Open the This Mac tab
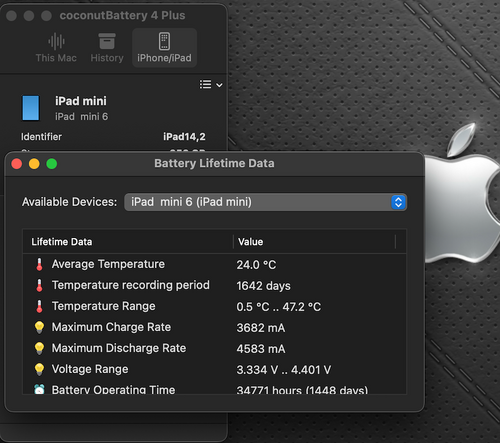500x443 pixels. coord(56,48)
